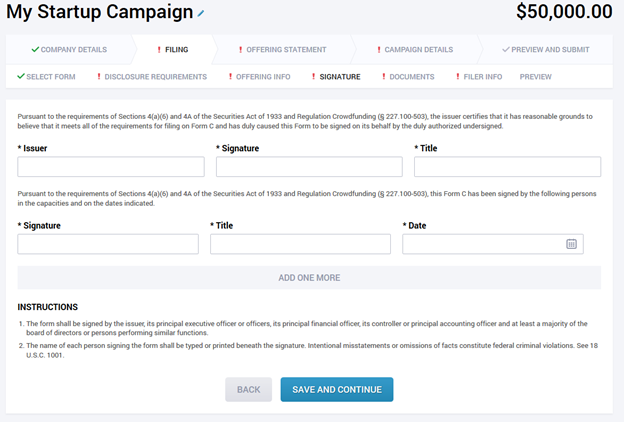Open the Preview sub-tab
The width and height of the screenshot is (624, 422).
[x=535, y=77]
